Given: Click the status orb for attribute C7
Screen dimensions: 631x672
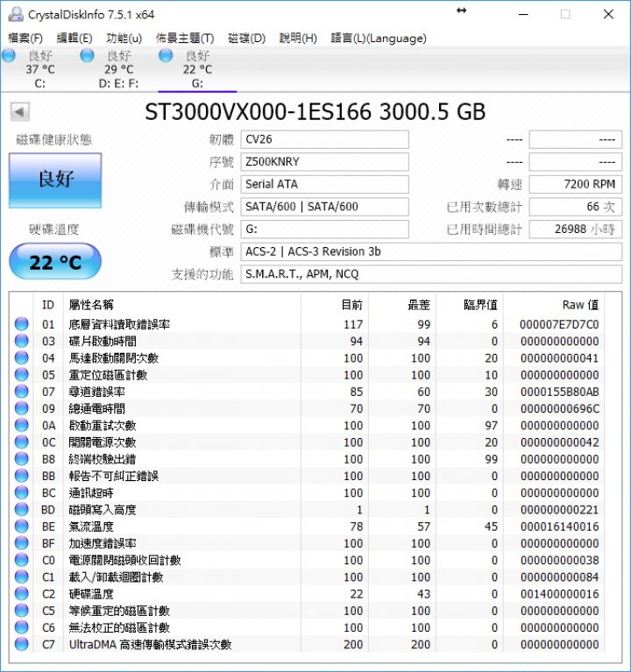Looking at the screenshot, I should pyautogui.click(x=21, y=644).
